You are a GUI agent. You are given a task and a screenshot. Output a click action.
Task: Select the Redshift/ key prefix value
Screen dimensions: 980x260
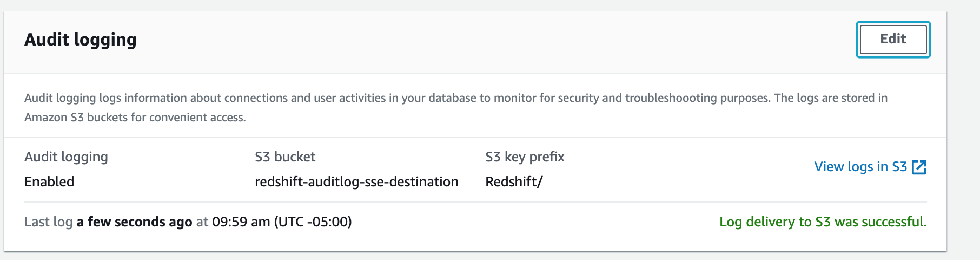[x=514, y=182]
